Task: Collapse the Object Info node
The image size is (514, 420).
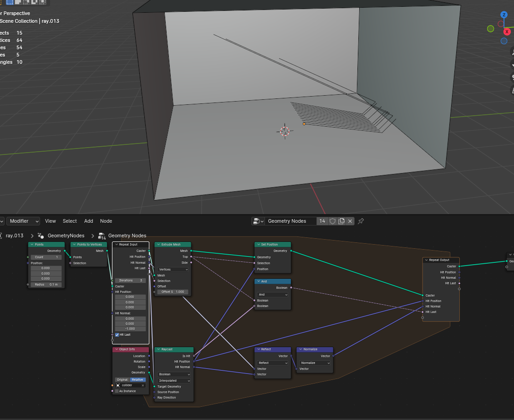Action: 117,349
